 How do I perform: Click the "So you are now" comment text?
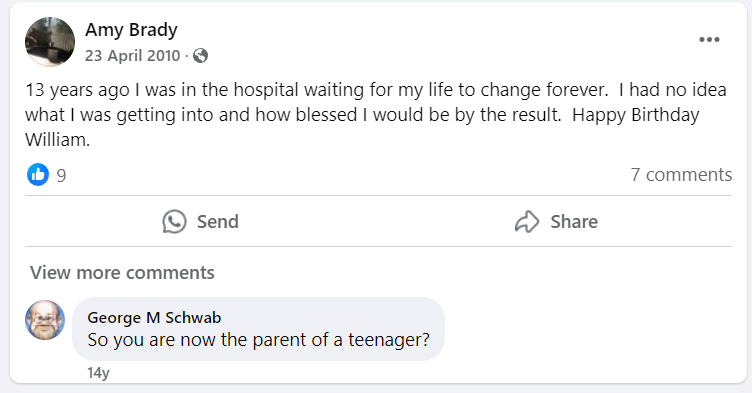click(258, 340)
